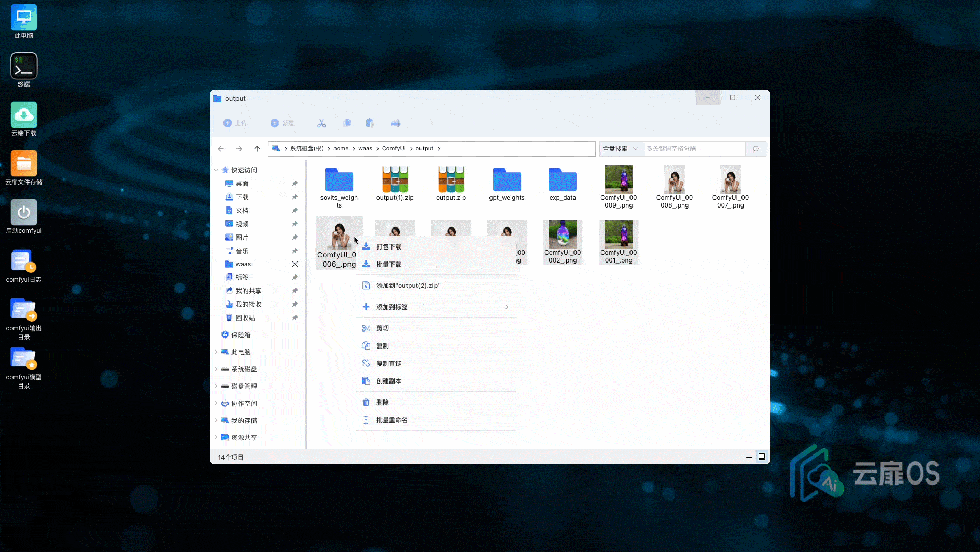
Task: Choose 打包下载 from context menu
Action: (x=388, y=247)
